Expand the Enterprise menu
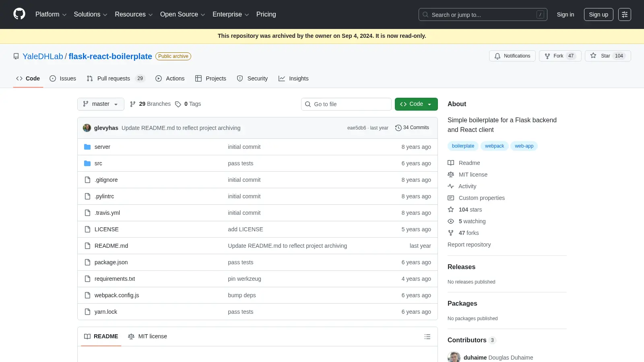The width and height of the screenshot is (644, 362). pyautogui.click(x=231, y=14)
